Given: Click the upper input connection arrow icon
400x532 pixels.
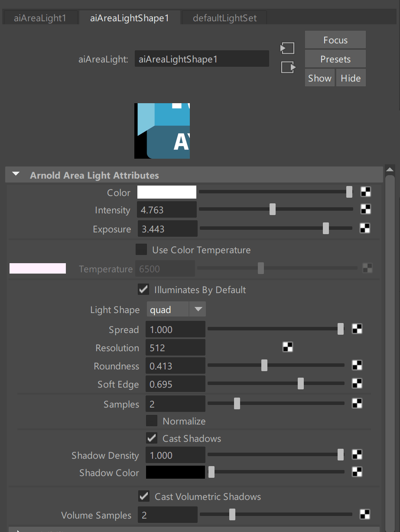Looking at the screenshot, I should (x=288, y=48).
